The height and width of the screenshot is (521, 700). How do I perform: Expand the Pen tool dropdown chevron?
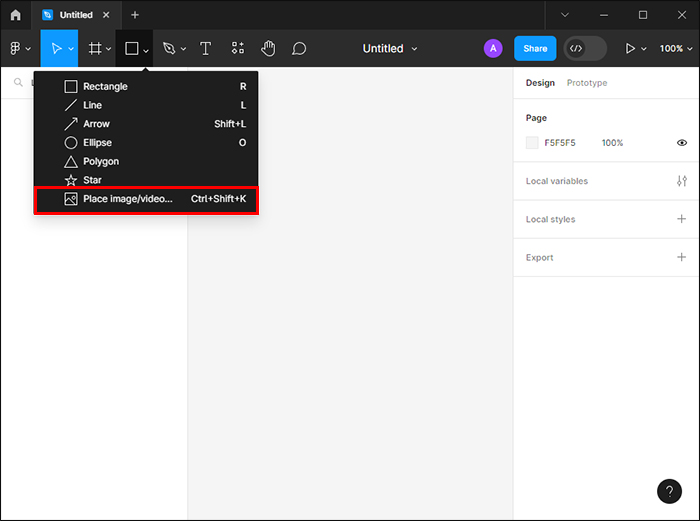pyautogui.click(x=183, y=49)
